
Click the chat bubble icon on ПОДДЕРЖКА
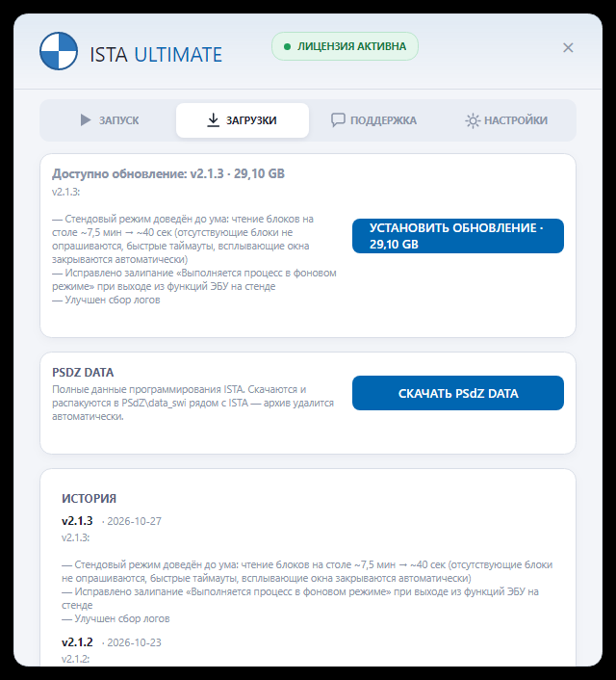pos(338,120)
